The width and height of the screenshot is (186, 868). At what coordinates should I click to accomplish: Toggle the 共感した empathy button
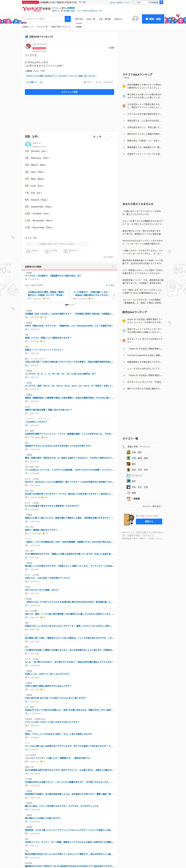(x=32, y=82)
